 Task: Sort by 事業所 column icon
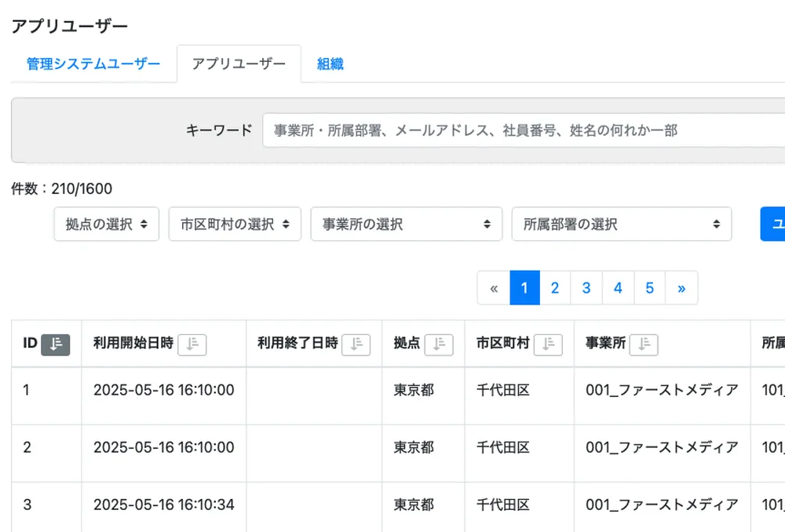644,344
